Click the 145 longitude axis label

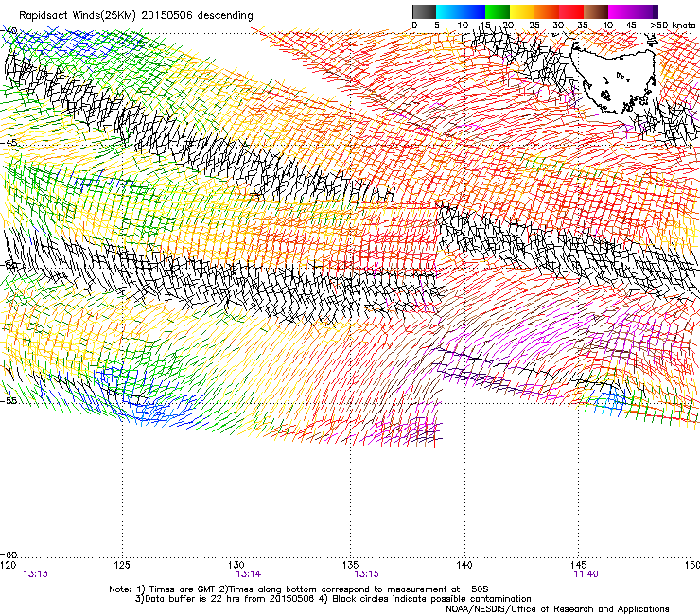579,565
